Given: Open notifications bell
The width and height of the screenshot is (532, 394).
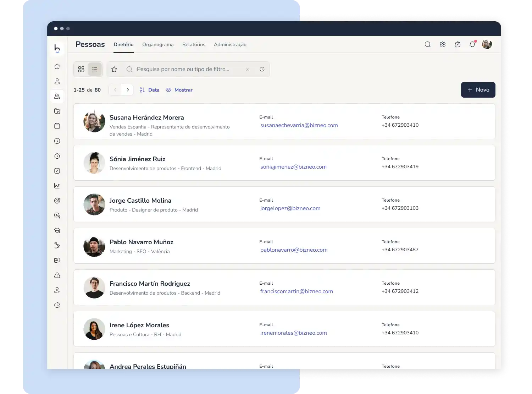Looking at the screenshot, I should (x=472, y=44).
